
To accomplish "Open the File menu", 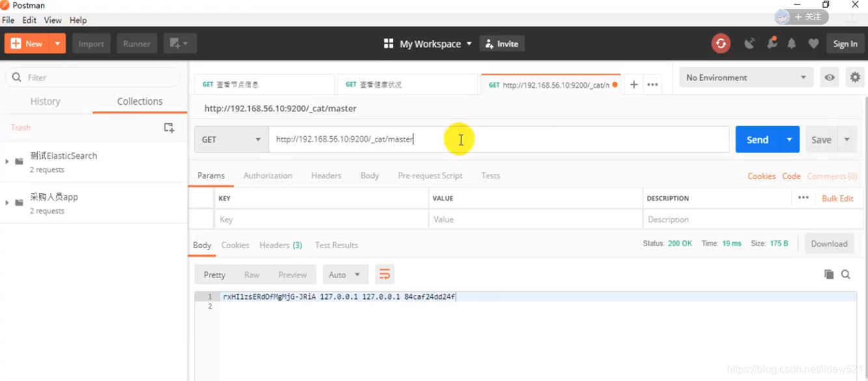I will tap(8, 20).
